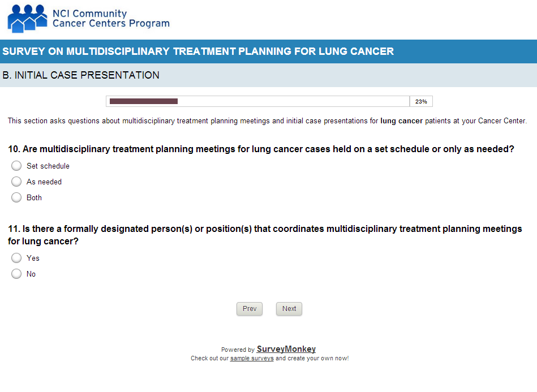Choose the As needed radio option

[17, 182]
